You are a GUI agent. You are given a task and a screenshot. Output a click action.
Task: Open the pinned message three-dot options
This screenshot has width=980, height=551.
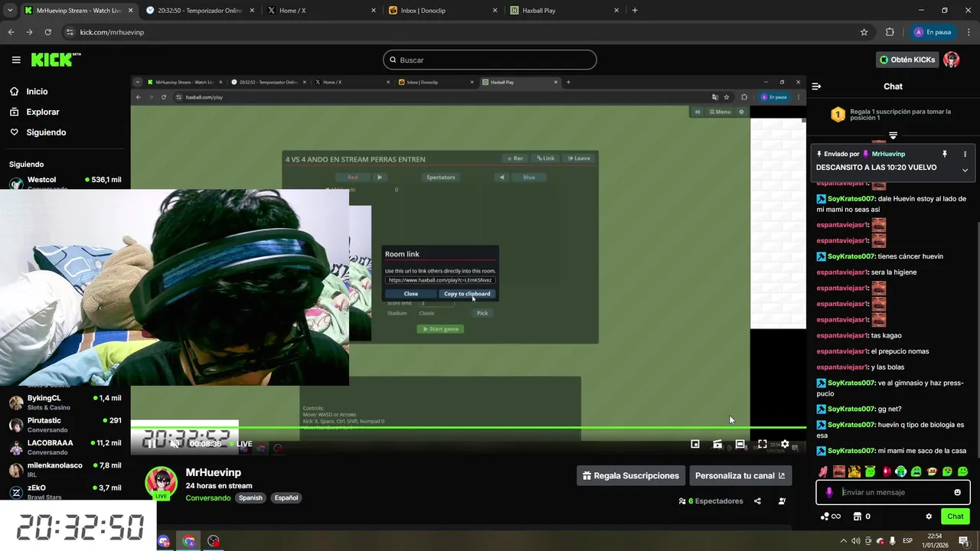[965, 154]
